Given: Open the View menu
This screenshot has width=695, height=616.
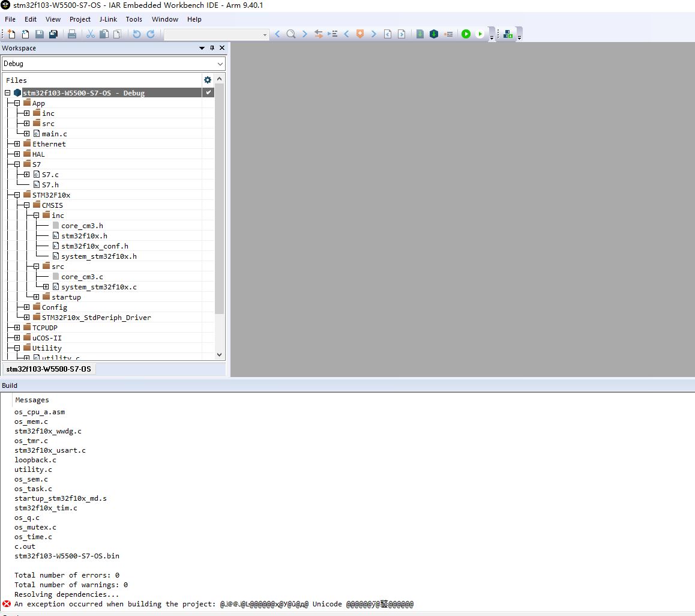Looking at the screenshot, I should tap(53, 20).
